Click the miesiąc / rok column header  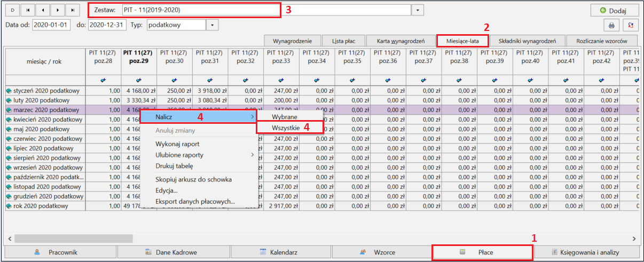(x=44, y=61)
